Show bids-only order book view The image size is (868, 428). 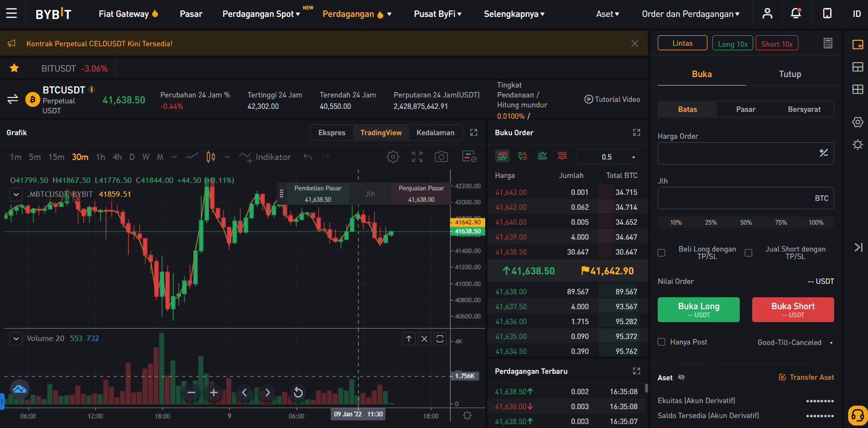[x=542, y=156]
